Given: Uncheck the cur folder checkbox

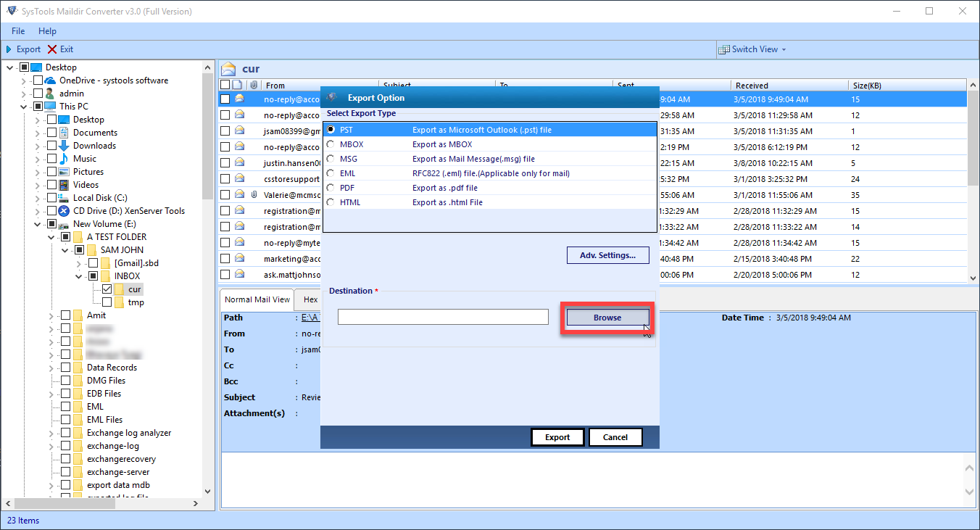Looking at the screenshot, I should (x=107, y=289).
